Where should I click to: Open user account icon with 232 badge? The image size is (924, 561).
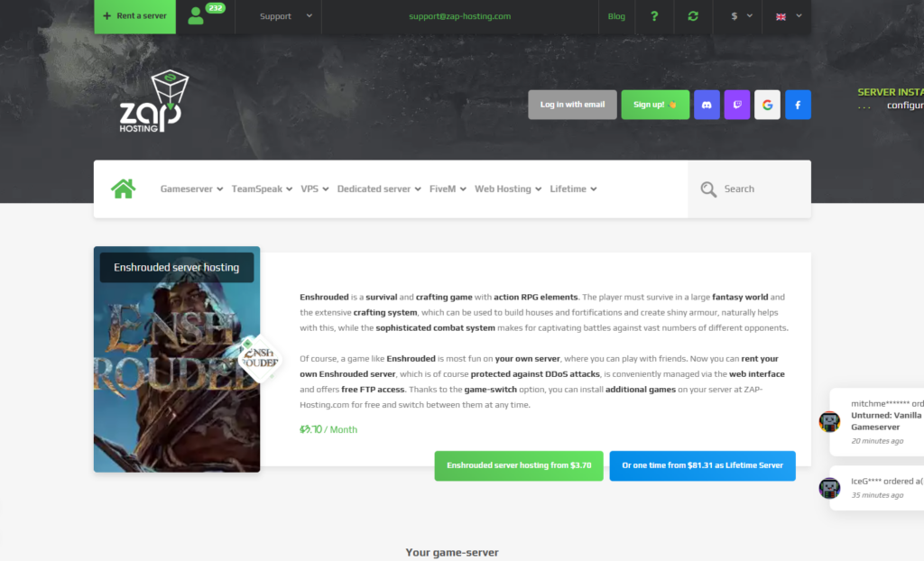point(205,14)
